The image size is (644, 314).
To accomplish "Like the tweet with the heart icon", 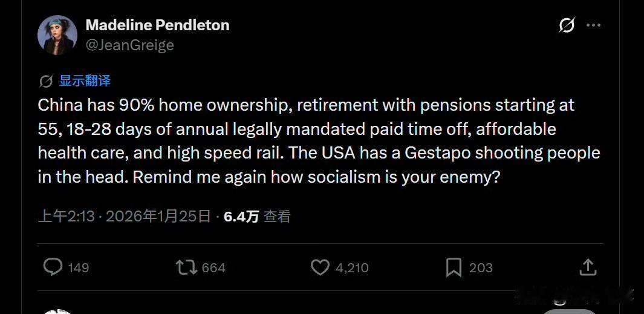I will click(320, 267).
